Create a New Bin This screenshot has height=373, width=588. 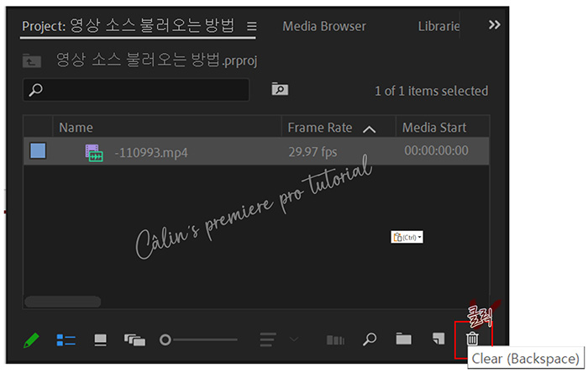403,339
